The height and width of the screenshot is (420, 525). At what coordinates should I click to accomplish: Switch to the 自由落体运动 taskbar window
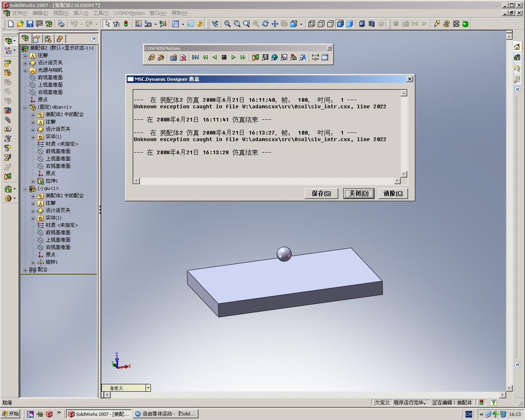pyautogui.click(x=165, y=414)
